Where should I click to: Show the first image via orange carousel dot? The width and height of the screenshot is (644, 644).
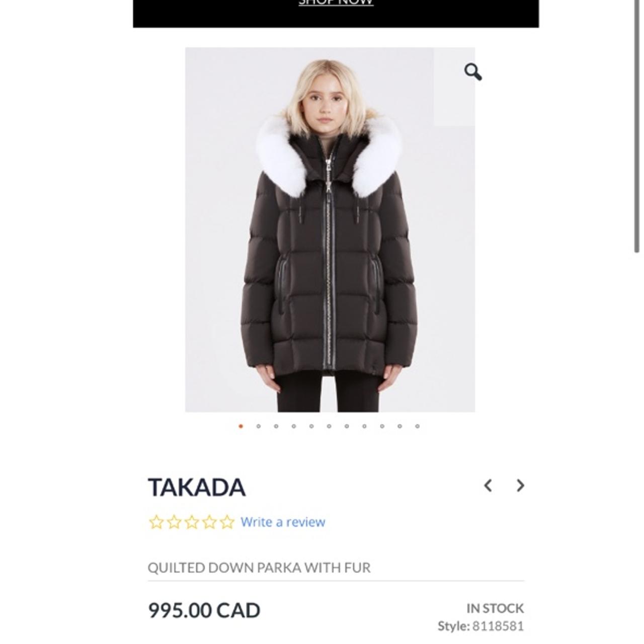(241, 426)
